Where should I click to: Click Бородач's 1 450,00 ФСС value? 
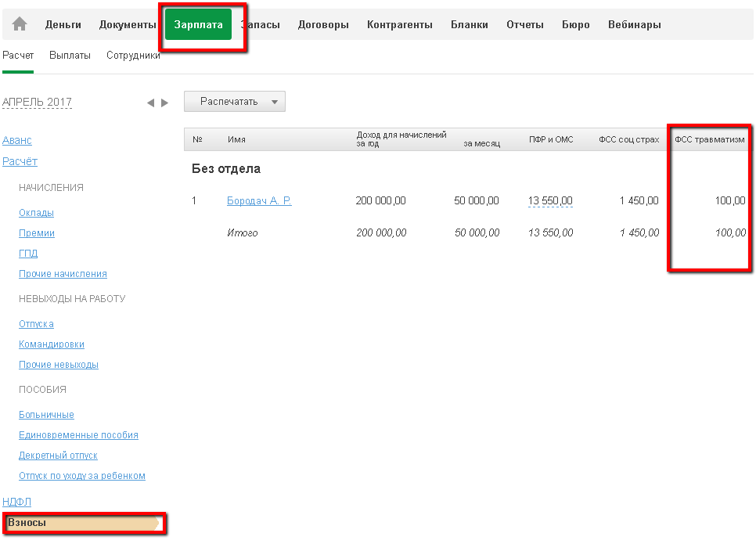pos(639,200)
